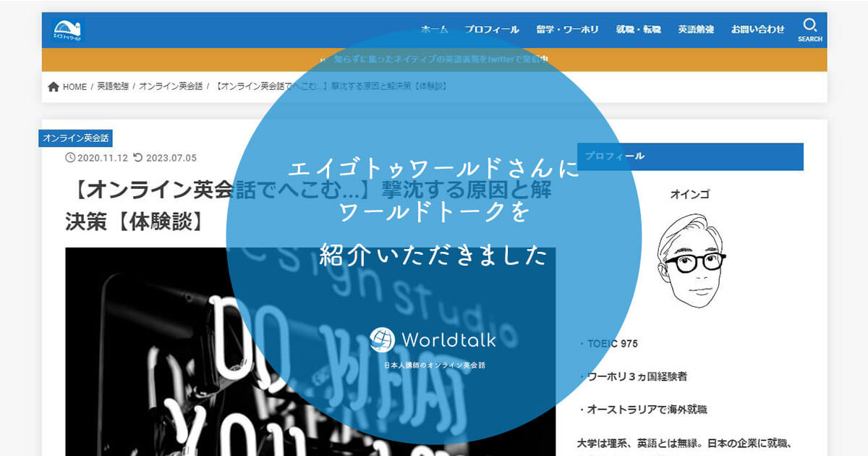Image resolution: width=868 pixels, height=456 pixels.
Task: Click the プロフィール sidebar header
Action: point(690,156)
